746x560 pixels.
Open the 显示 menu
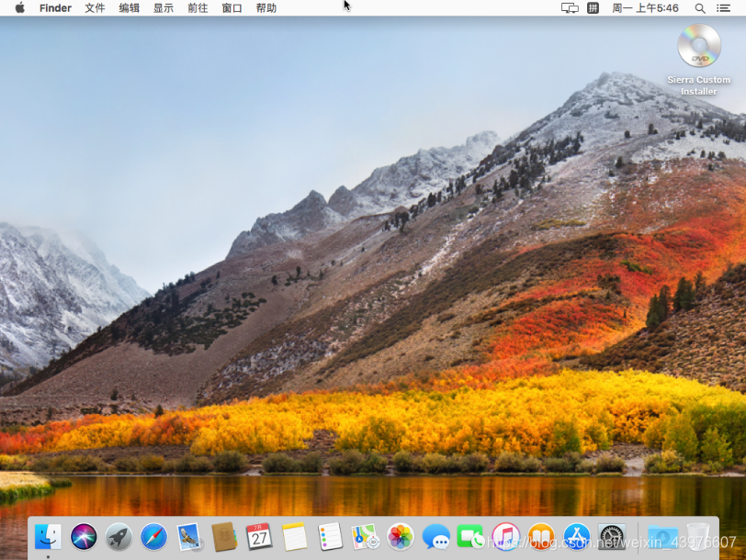(x=164, y=8)
